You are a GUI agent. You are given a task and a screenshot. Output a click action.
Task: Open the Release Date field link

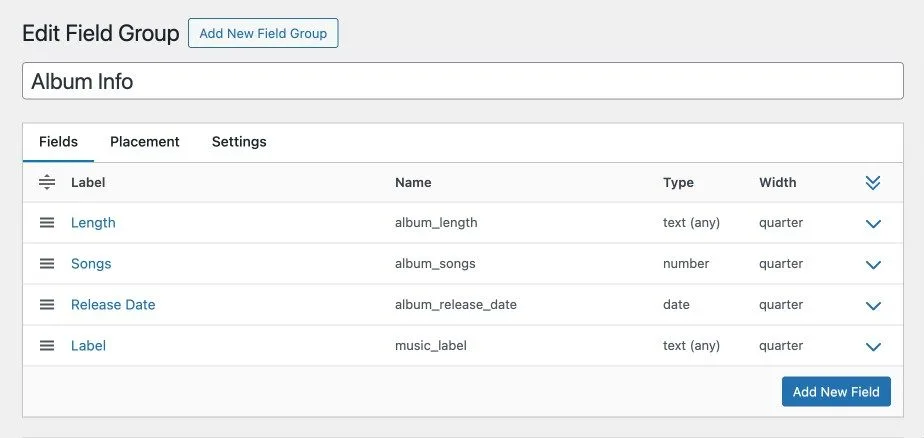point(113,305)
